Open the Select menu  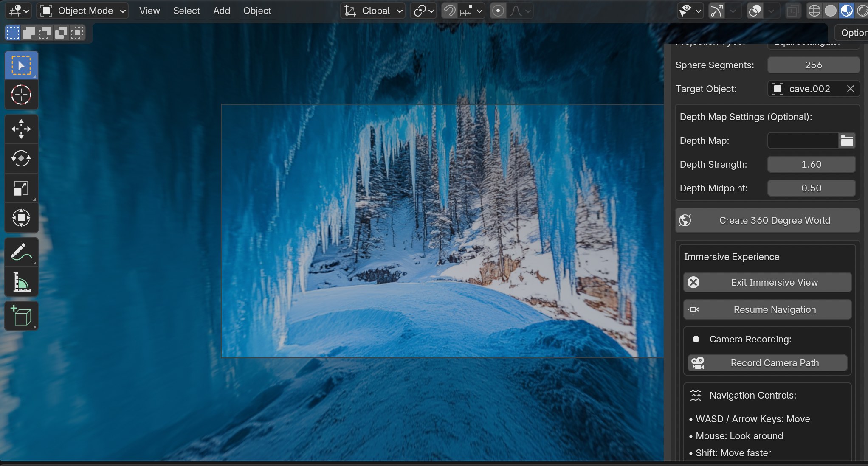186,11
